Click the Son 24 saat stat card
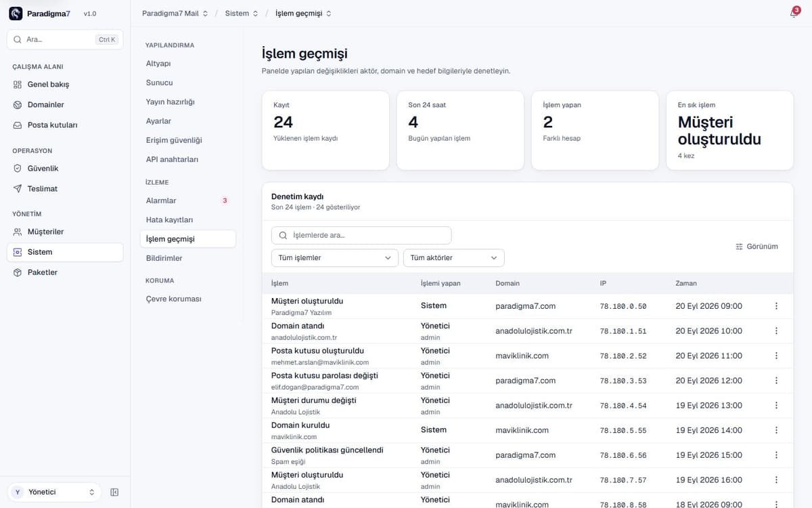 [460, 130]
